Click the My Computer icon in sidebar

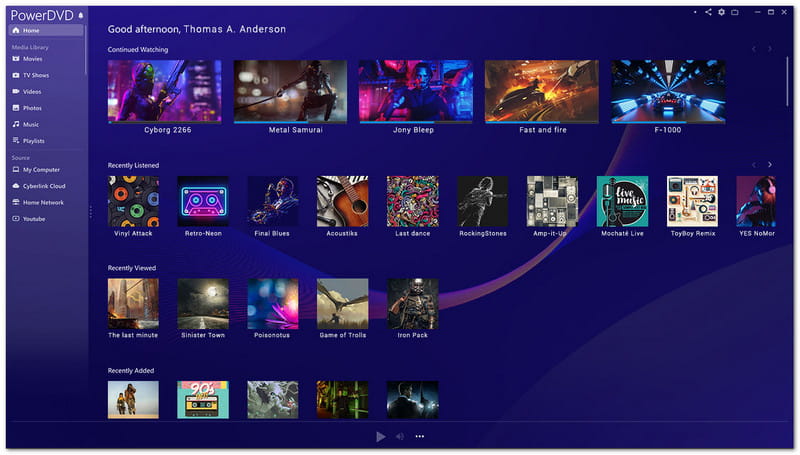pyautogui.click(x=15, y=169)
